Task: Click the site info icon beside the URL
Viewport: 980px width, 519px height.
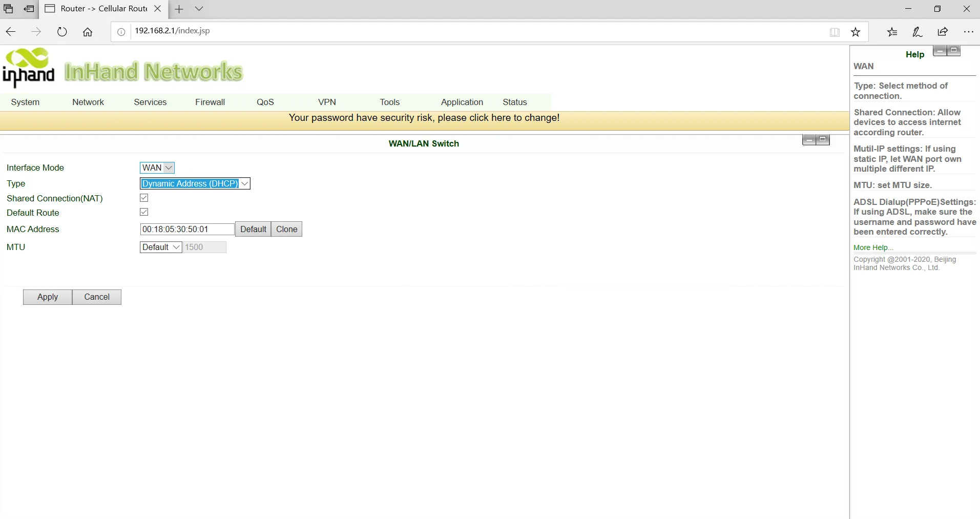Action: [x=121, y=32]
